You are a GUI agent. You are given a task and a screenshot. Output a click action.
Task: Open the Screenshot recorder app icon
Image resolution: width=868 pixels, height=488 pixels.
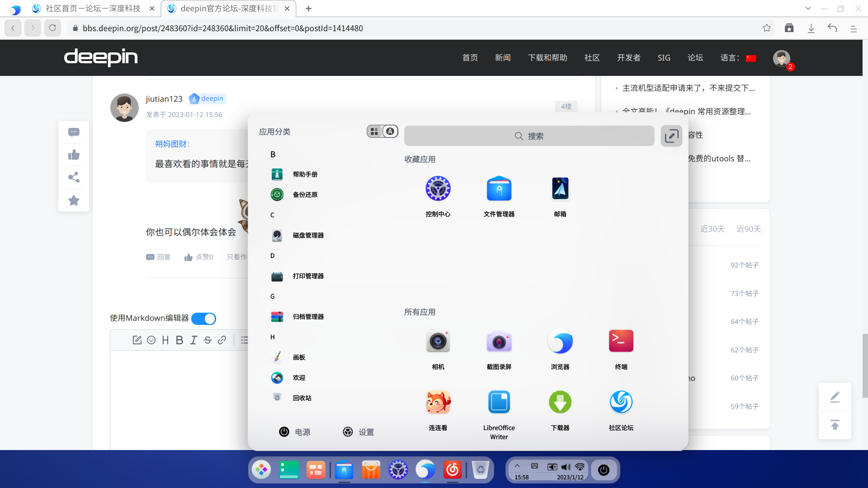tap(499, 342)
